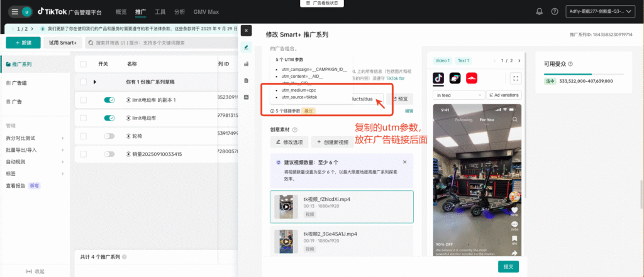Expand the preview to fullscreen
This screenshot has height=277, width=644.
(516, 78)
